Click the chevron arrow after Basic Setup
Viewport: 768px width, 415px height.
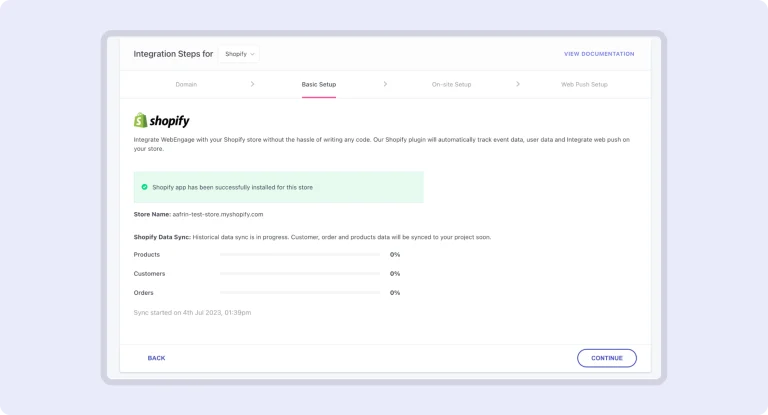385,84
